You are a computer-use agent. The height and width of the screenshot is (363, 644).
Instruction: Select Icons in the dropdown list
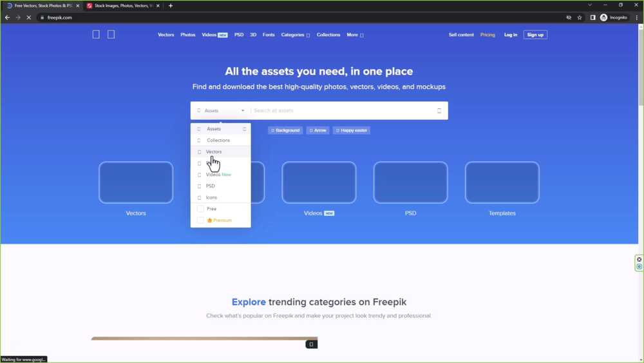pos(220,198)
